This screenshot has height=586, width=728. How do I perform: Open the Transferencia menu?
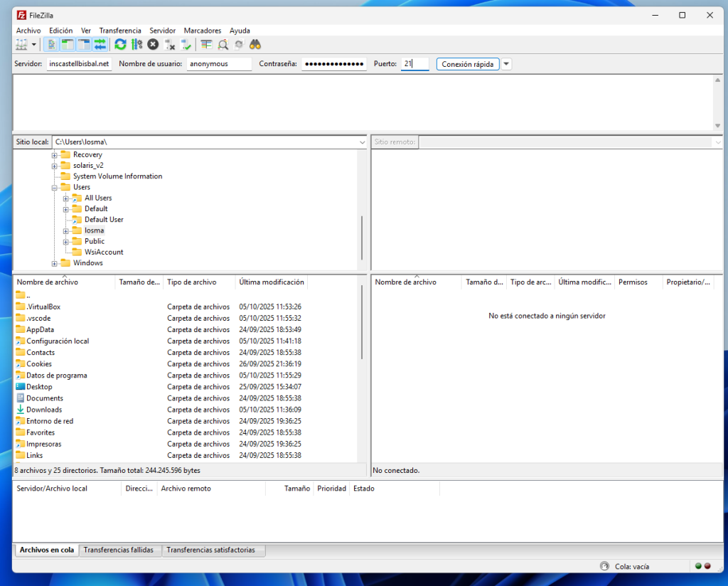pos(120,31)
